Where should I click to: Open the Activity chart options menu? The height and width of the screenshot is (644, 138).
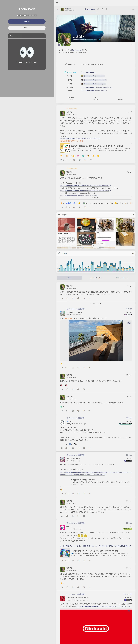click(x=133, y=254)
